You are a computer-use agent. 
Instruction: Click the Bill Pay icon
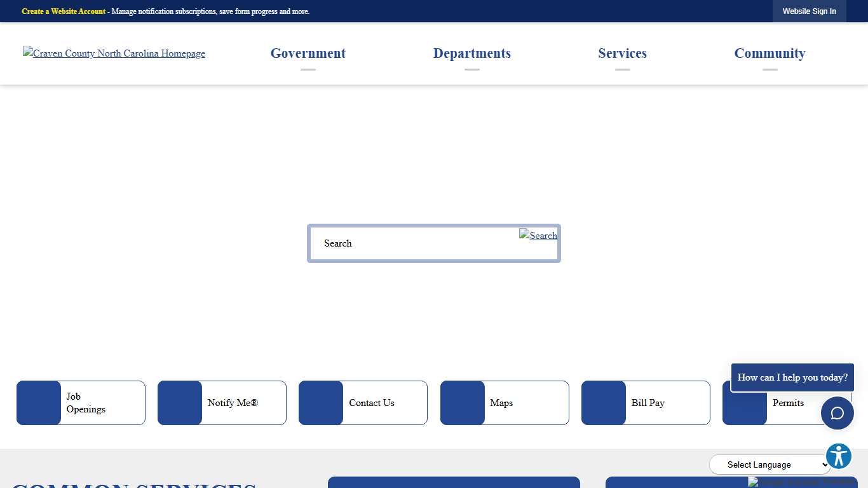[x=603, y=402]
